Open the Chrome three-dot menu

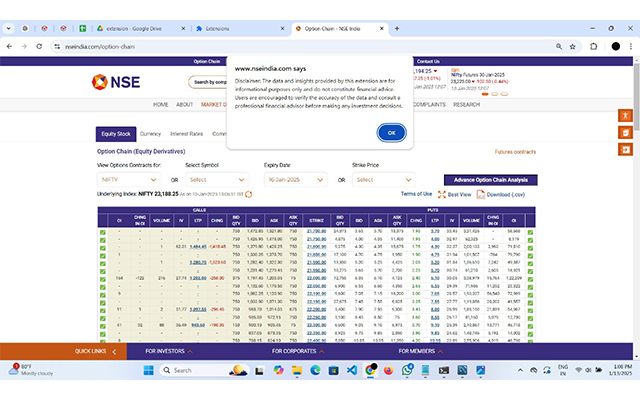tap(631, 47)
